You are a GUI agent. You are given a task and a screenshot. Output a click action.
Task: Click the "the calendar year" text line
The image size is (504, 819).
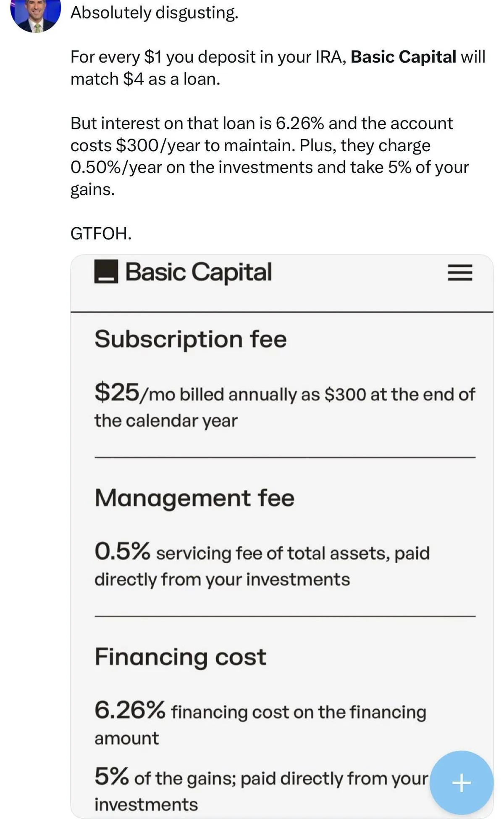pyautogui.click(x=166, y=420)
